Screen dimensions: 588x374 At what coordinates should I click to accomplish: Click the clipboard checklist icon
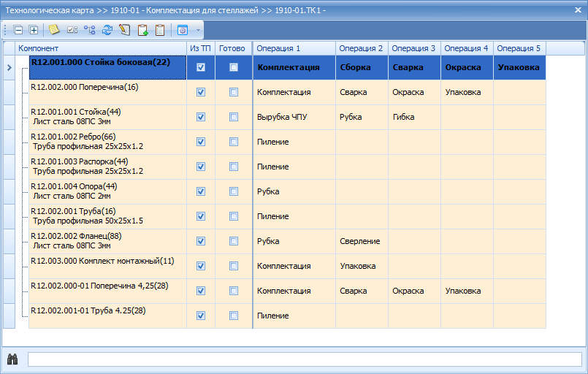coord(160,30)
